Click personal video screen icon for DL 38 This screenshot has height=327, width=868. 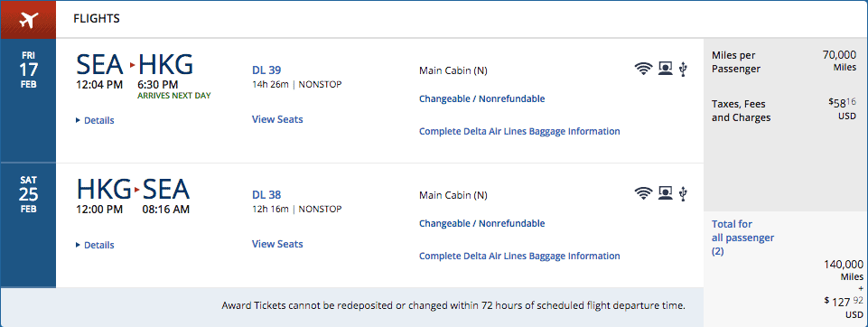665,192
